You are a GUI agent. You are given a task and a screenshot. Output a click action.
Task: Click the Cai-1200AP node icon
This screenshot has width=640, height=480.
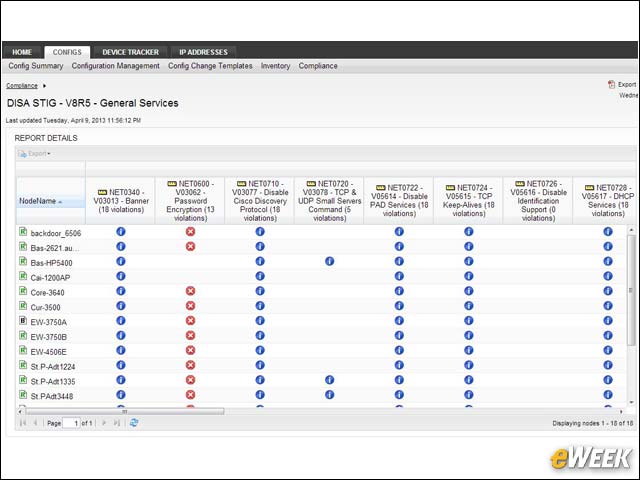click(x=23, y=276)
